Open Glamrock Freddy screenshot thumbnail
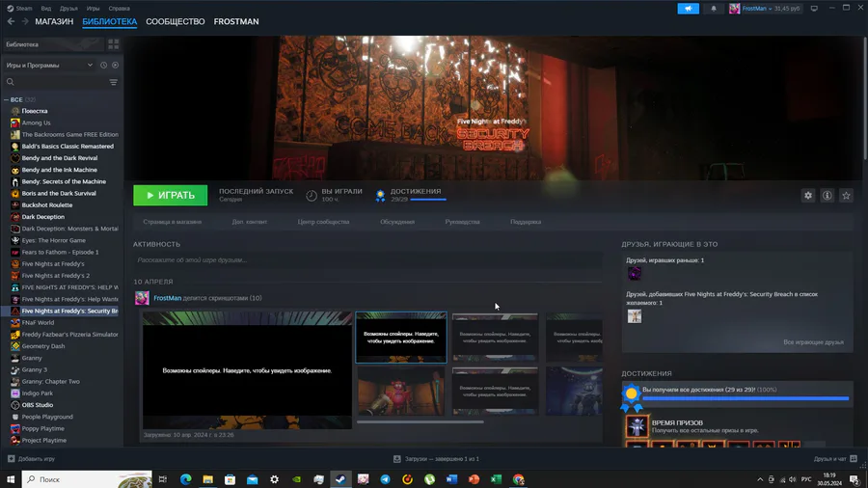This screenshot has height=488, width=868. click(401, 392)
